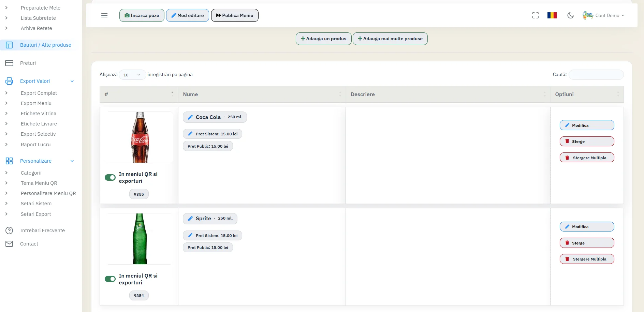
Task: Collapse the Personalizare section chevron
Action: 72,161
